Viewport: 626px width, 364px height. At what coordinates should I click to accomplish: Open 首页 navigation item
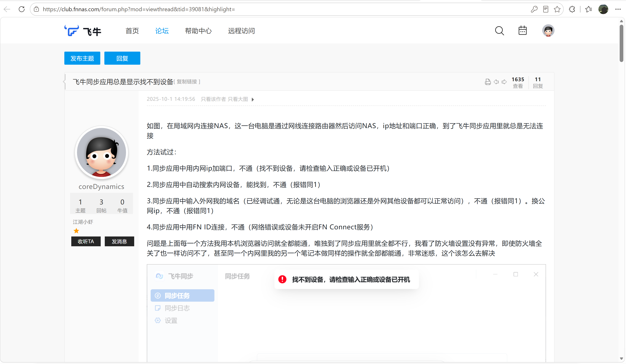[x=132, y=31]
